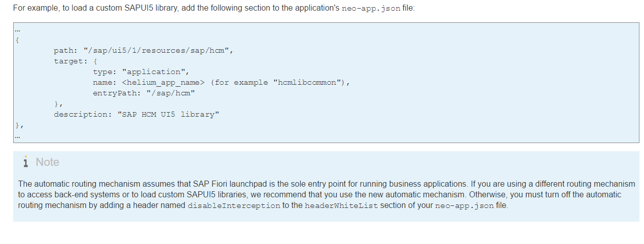This screenshot has height=244, width=644.
Task: Click the type: "application" code line
Action: tap(140, 72)
